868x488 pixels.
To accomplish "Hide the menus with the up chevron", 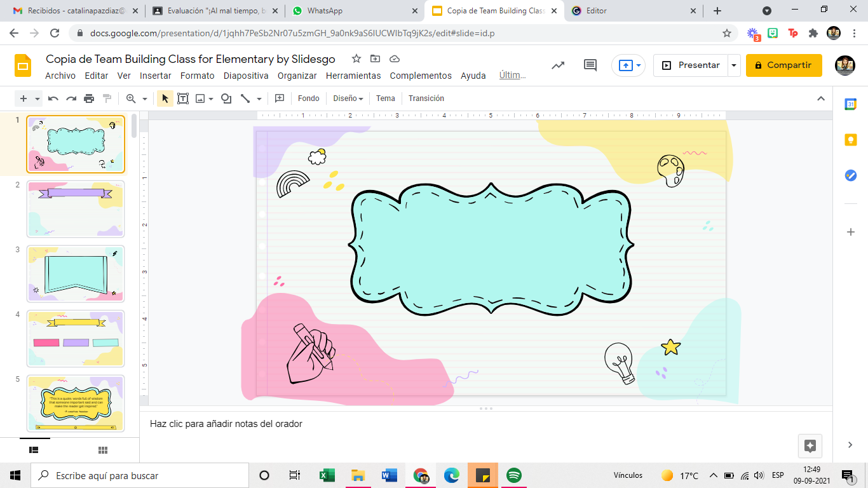I will coord(821,98).
